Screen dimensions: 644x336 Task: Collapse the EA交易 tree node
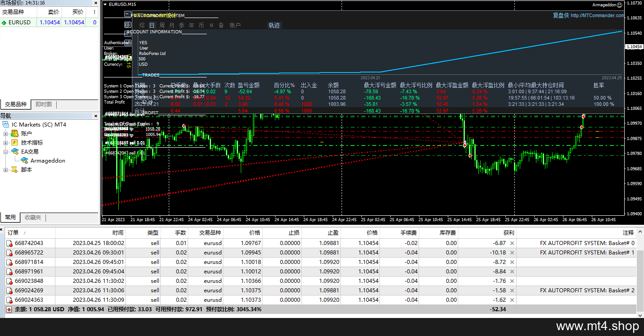(6, 152)
